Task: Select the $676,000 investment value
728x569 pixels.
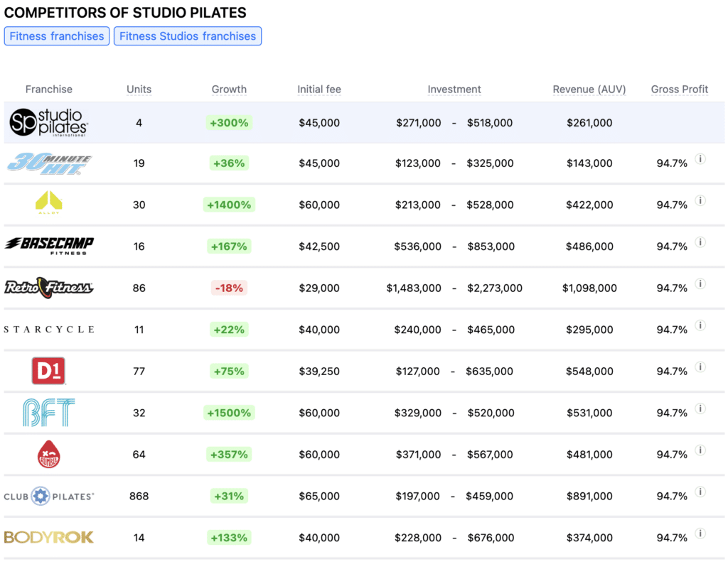Action: click(491, 538)
